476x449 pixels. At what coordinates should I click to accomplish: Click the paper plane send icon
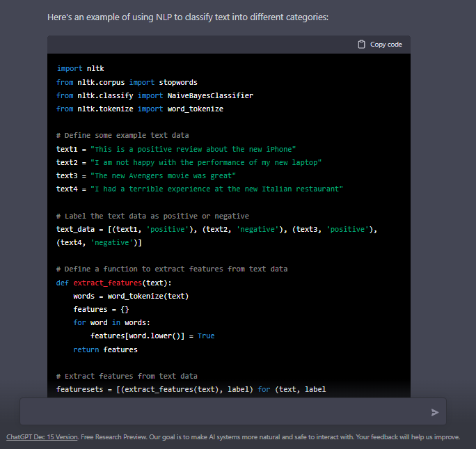435,412
